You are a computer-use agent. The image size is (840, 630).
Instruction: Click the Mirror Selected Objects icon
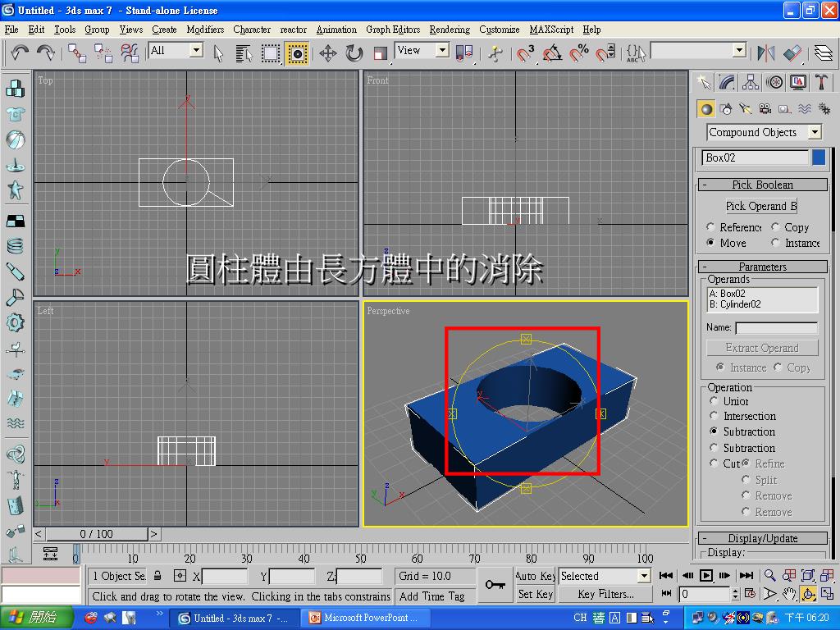tap(765, 53)
